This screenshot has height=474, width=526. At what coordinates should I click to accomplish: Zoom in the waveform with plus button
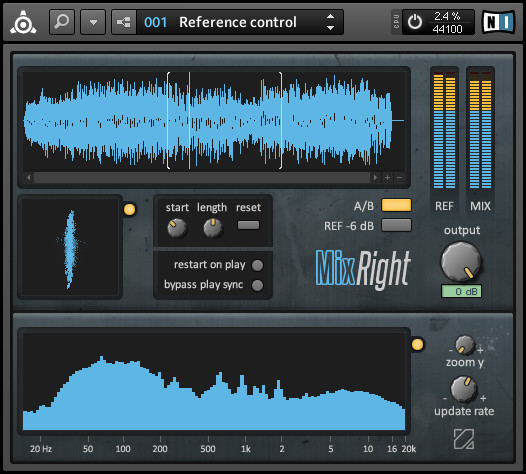coord(387,177)
